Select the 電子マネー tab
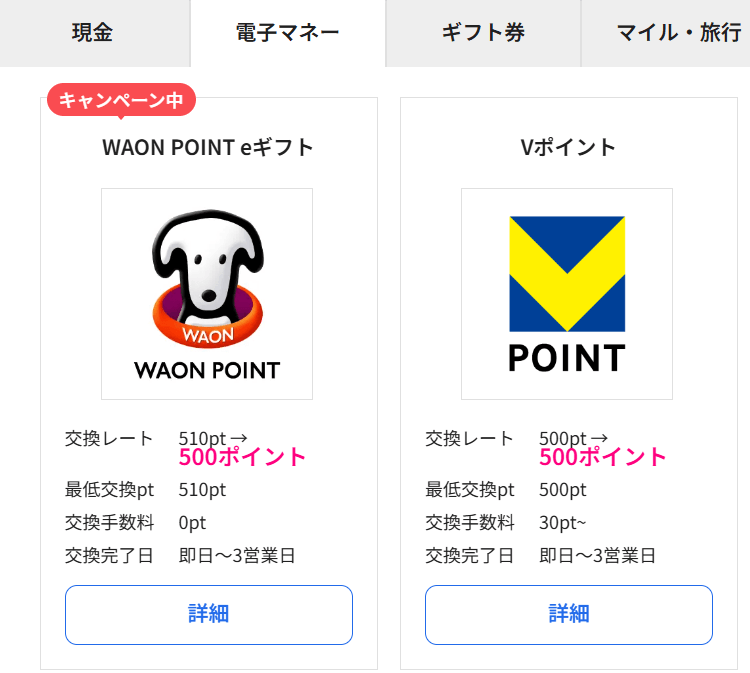The width and height of the screenshot is (750, 673). click(x=288, y=33)
